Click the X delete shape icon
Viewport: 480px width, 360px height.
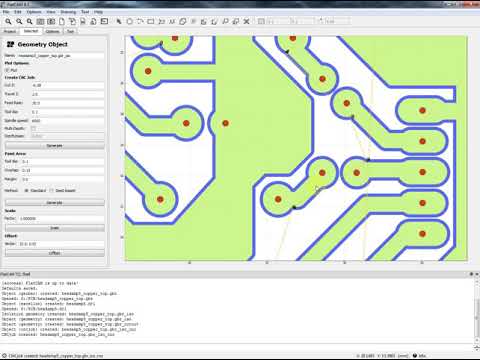[246, 21]
